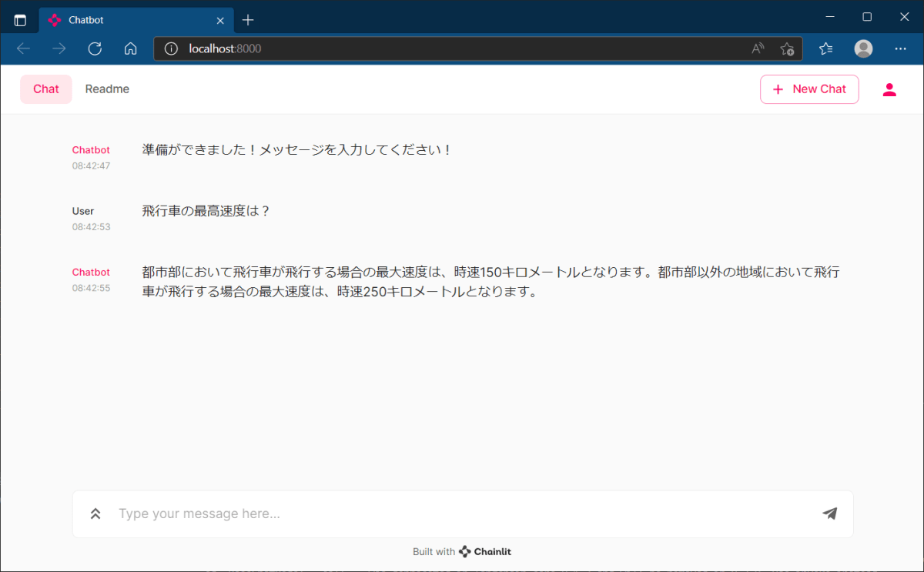Select the Chatbot browser tab
924x572 pixels.
click(x=136, y=20)
